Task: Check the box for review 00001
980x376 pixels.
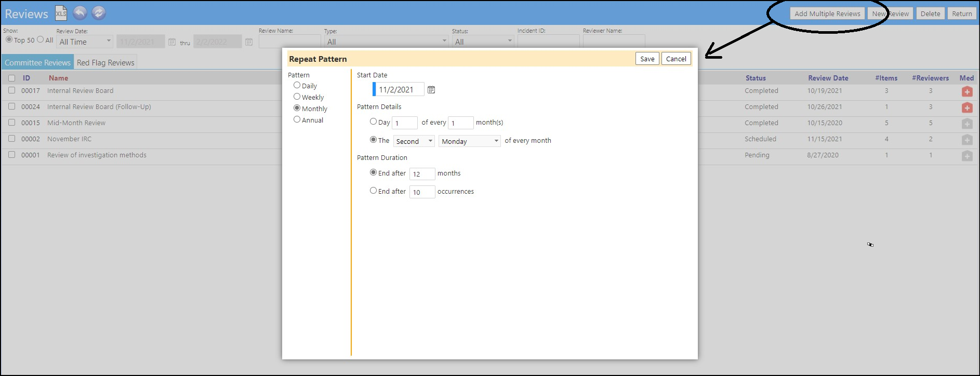Action: click(11, 155)
